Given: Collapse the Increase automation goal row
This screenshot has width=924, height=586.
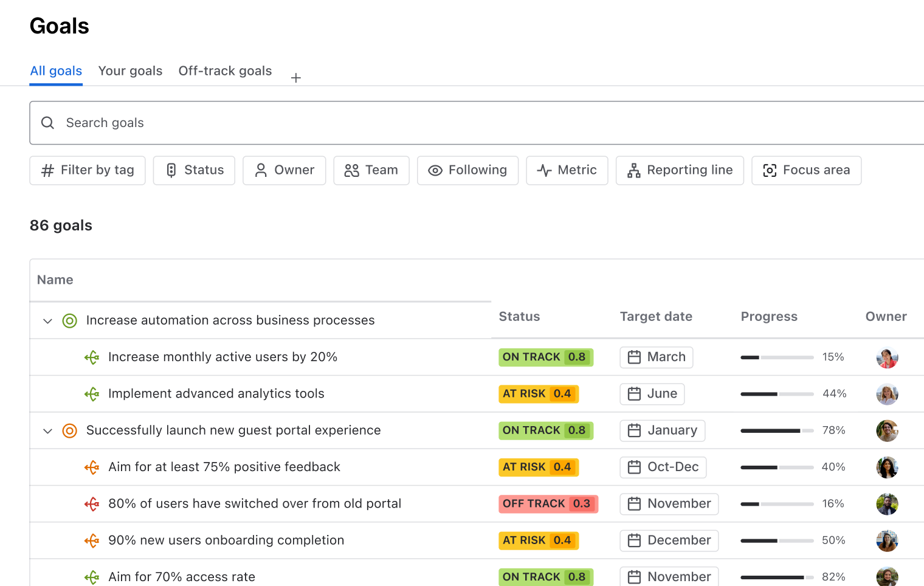Looking at the screenshot, I should coord(47,321).
